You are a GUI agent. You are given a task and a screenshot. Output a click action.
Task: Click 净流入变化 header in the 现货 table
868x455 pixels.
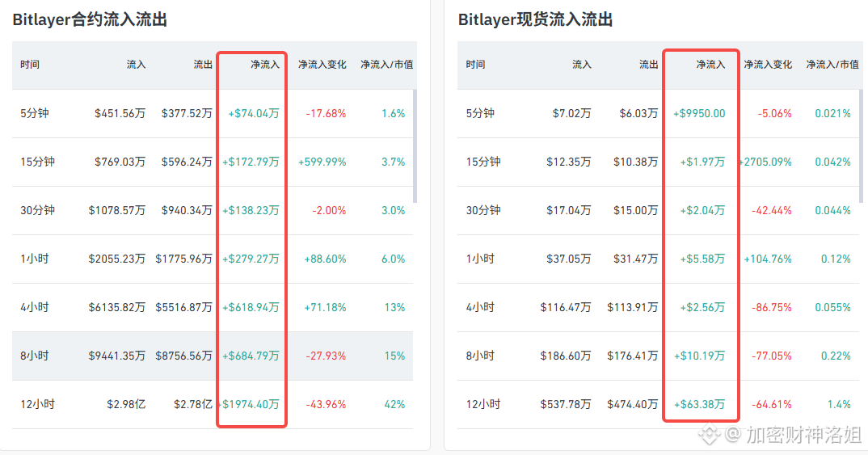768,65
